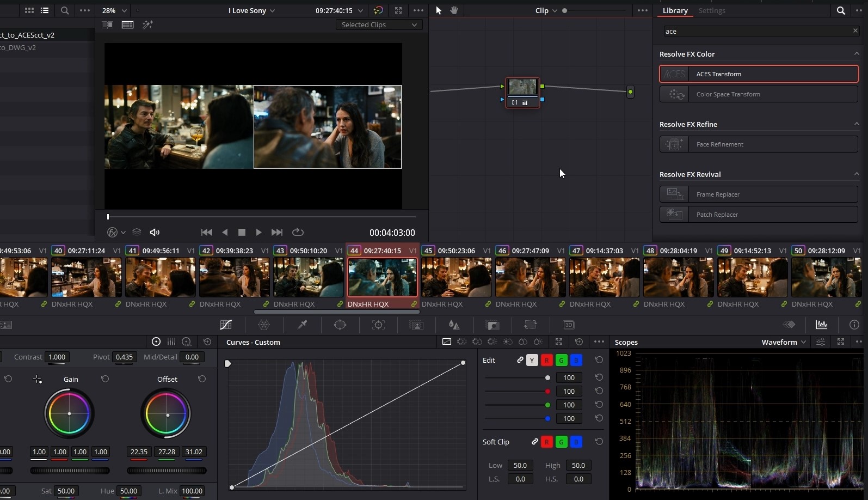This screenshot has width=868, height=500.
Task: Open the split screen view icon
Action: (128, 25)
